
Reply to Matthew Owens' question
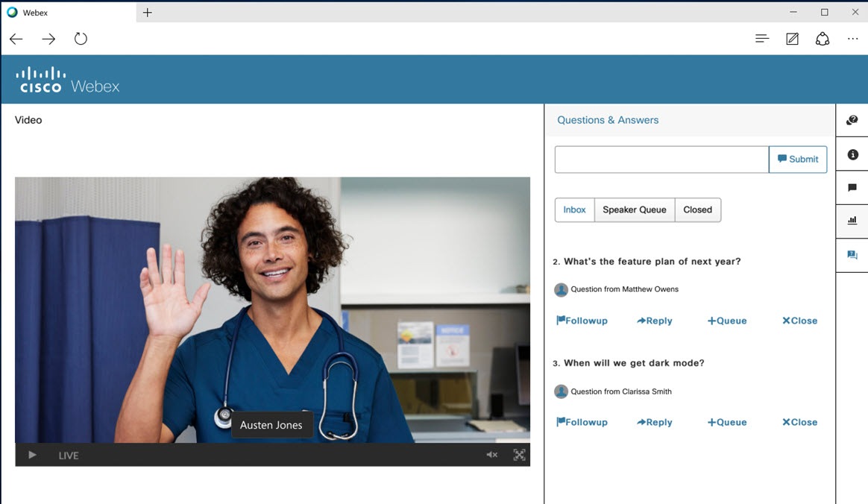(654, 321)
